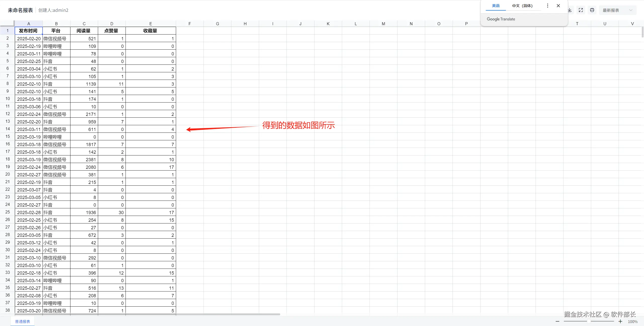Viewport: 644px width, 326px height.
Task: Switch translation to 中文（简体）tab
Action: coord(522,6)
